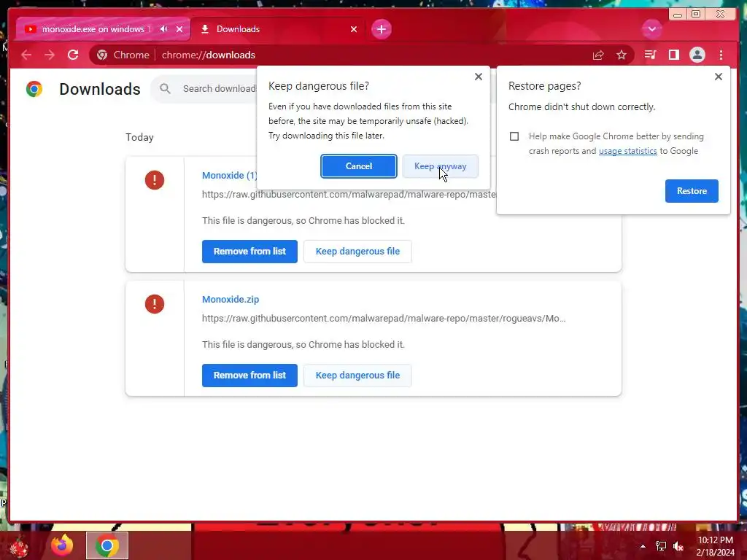Viewport: 747px width, 560px height.
Task: Close the Downloads tab
Action: click(354, 29)
